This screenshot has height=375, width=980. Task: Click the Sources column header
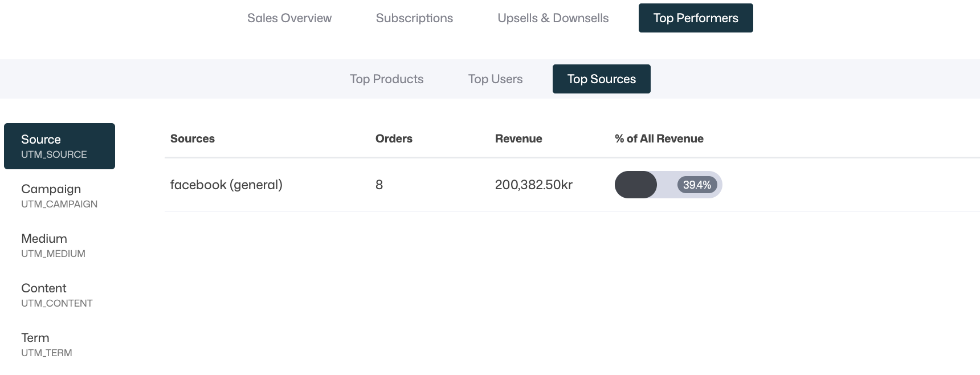(193, 138)
